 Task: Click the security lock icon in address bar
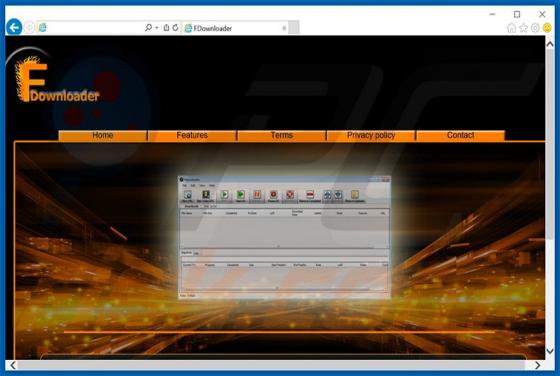click(166, 27)
